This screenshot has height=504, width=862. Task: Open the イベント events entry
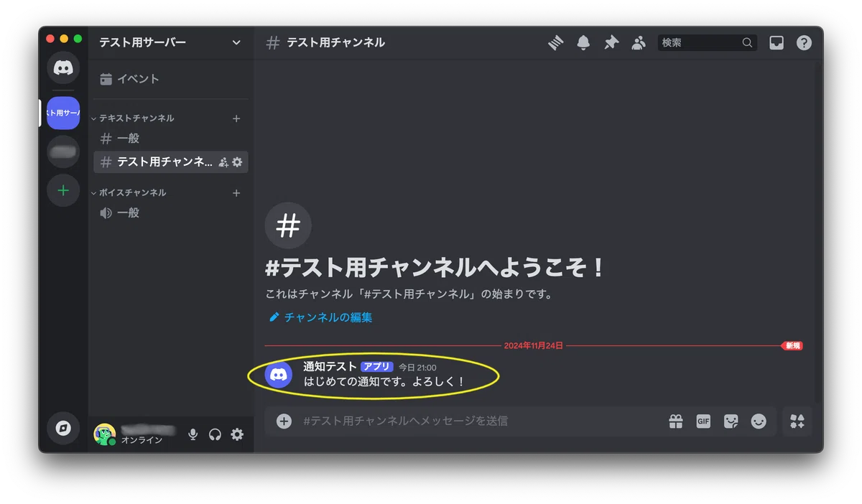pos(170,79)
